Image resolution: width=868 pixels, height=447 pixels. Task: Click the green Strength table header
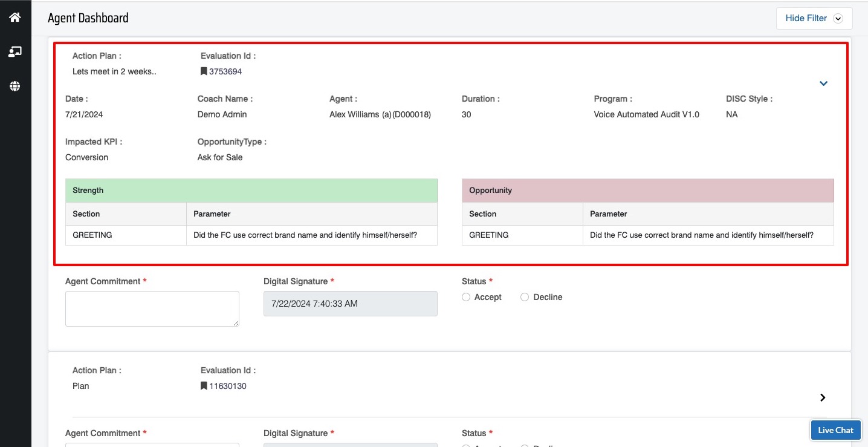point(251,191)
